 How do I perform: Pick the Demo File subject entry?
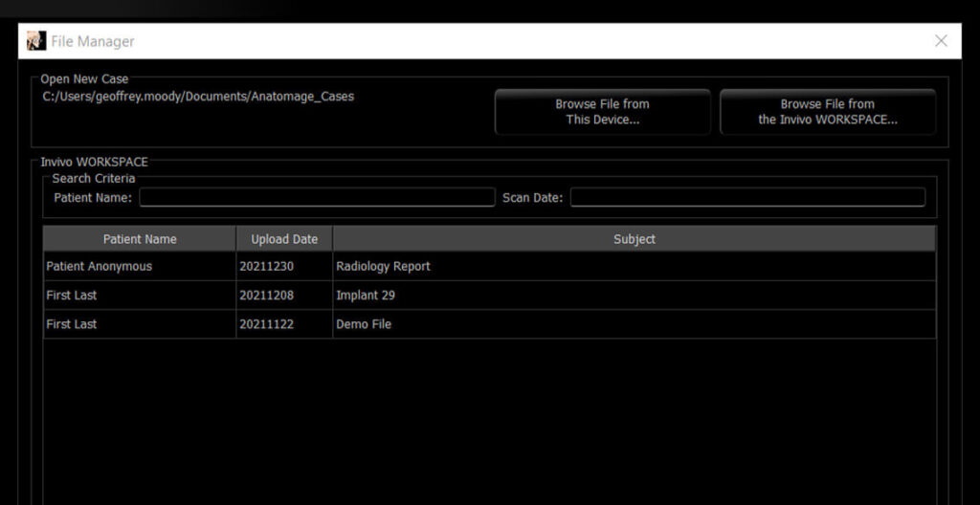pos(364,324)
